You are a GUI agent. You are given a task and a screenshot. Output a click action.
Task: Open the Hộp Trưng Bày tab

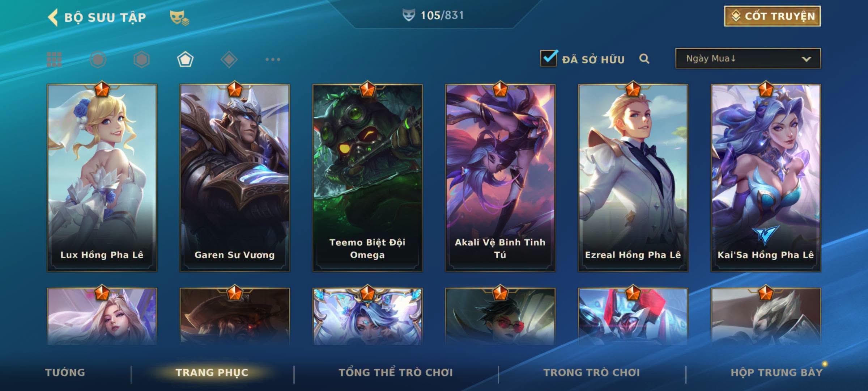tap(776, 373)
